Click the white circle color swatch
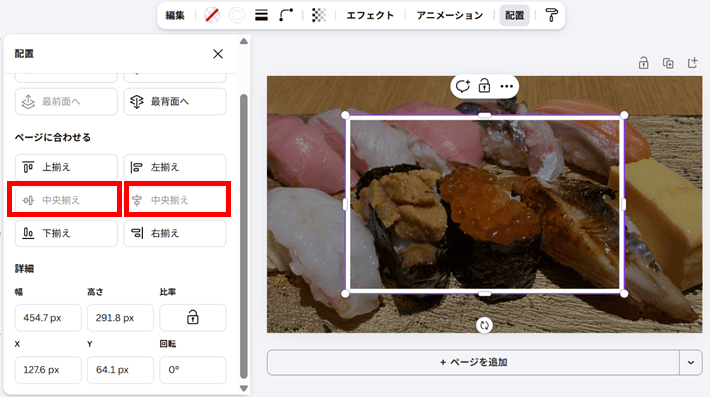This screenshot has width=710, height=397. click(x=236, y=15)
